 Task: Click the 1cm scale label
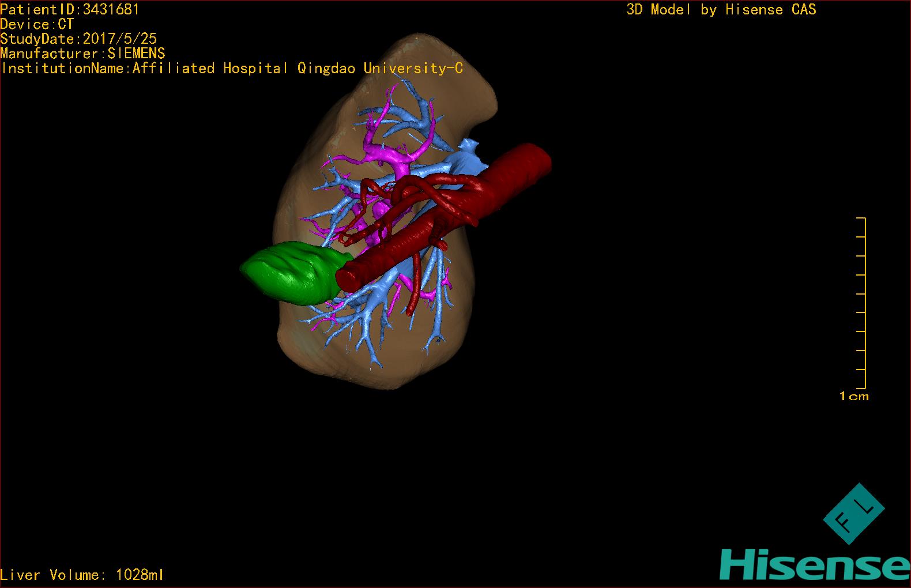pyautogui.click(x=854, y=396)
